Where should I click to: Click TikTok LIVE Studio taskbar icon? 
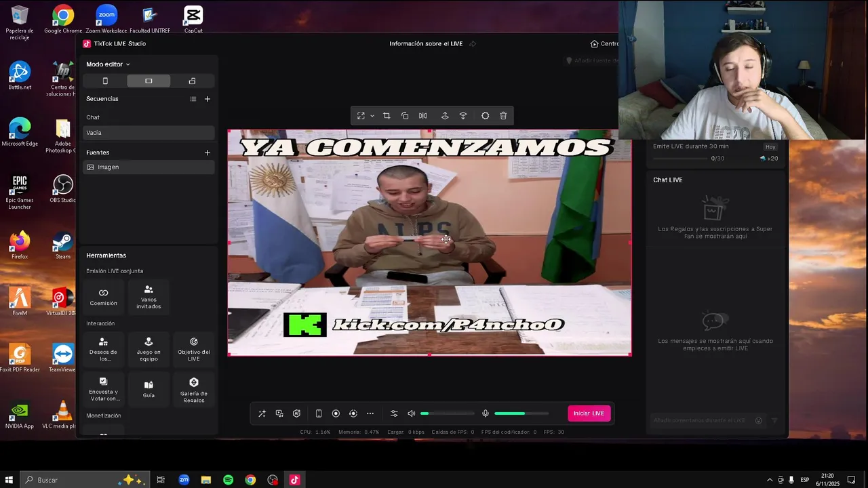click(294, 480)
